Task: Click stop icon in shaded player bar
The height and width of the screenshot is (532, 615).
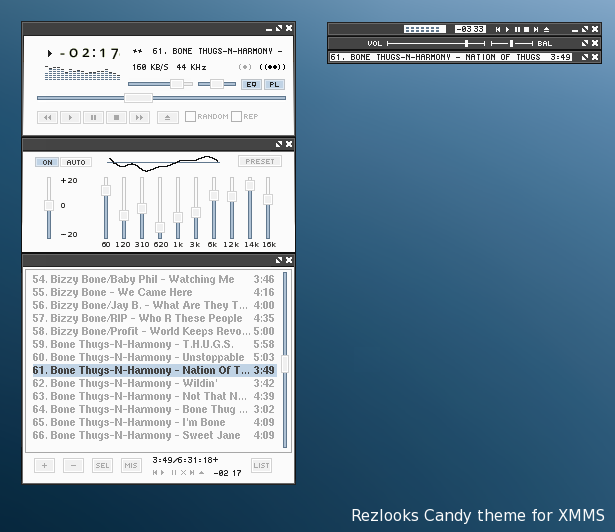Action: (526, 29)
